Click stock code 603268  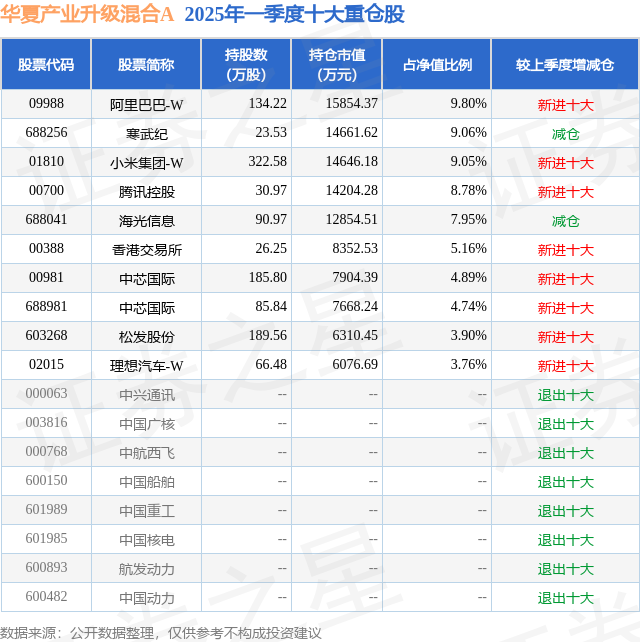pyautogui.click(x=46, y=336)
